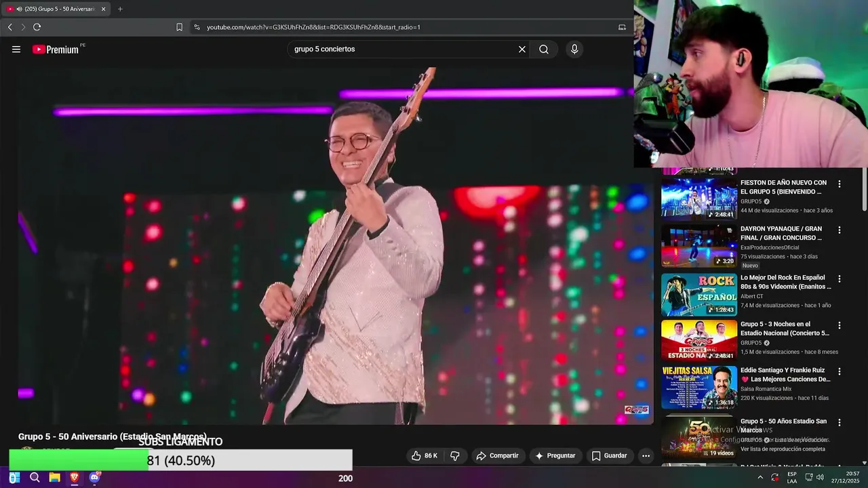Save the video with Guardar
868x488 pixels.
pyautogui.click(x=609, y=455)
